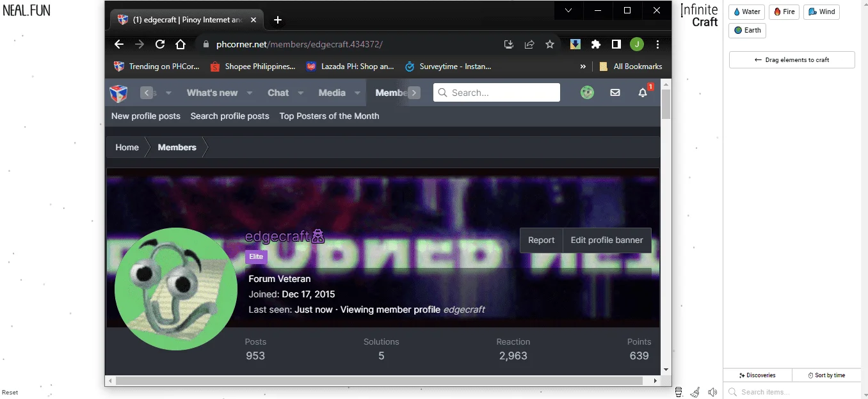Expand the Chat dropdown arrow
This screenshot has height=399, width=868.
click(300, 93)
